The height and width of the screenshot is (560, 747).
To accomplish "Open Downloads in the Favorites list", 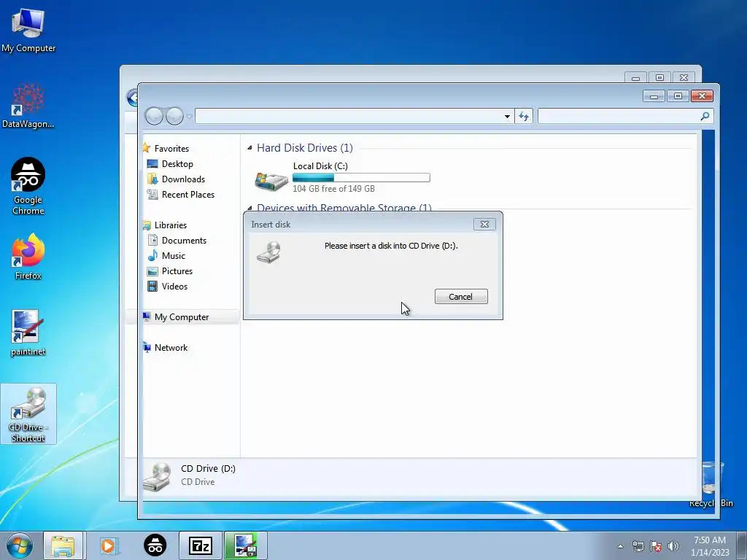I will pos(183,179).
